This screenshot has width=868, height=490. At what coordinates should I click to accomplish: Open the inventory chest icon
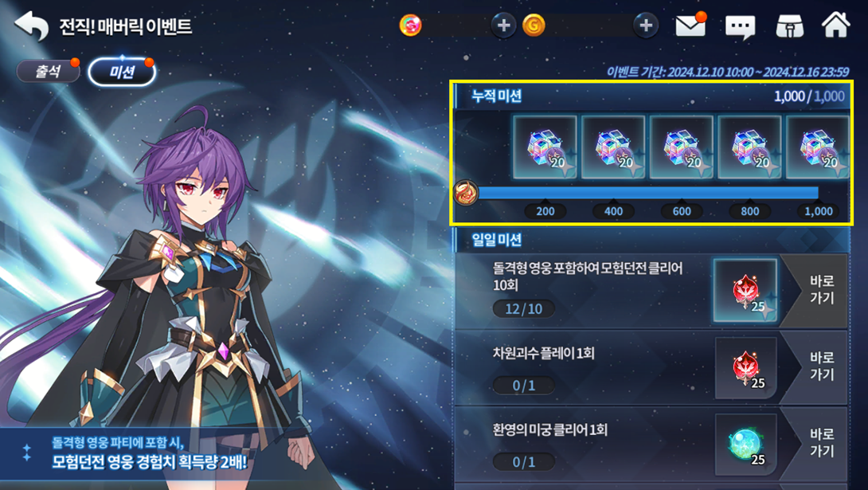[789, 26]
